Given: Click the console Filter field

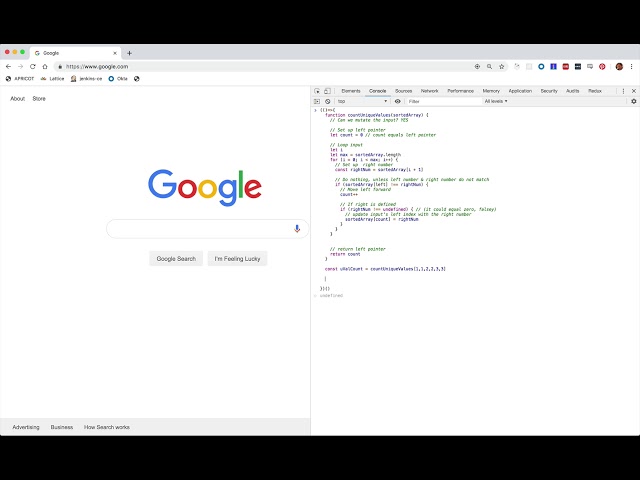Looking at the screenshot, I should tap(443, 101).
